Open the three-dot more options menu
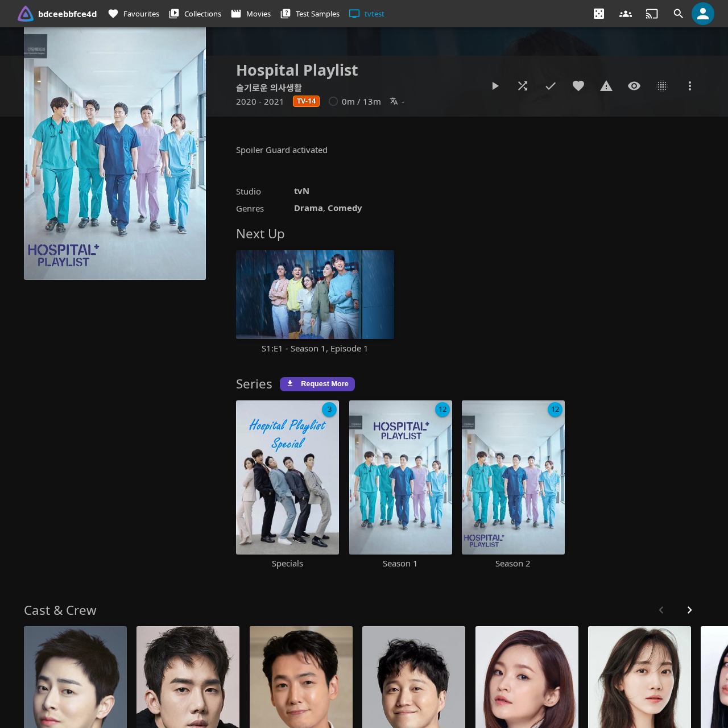The width and height of the screenshot is (728, 728). [690, 86]
